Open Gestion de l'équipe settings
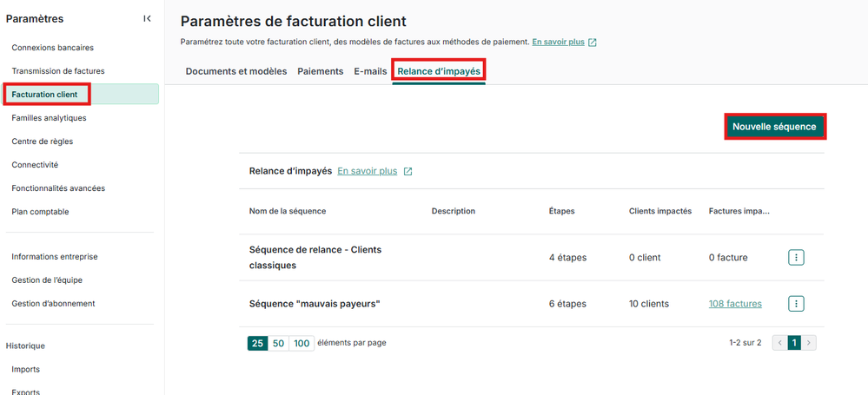 click(x=47, y=280)
